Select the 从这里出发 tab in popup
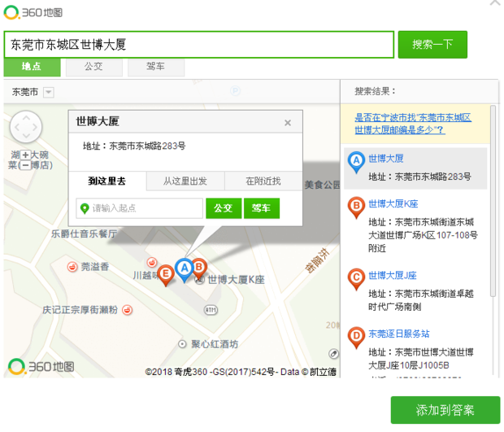The height and width of the screenshot is (432, 504). 185,181
